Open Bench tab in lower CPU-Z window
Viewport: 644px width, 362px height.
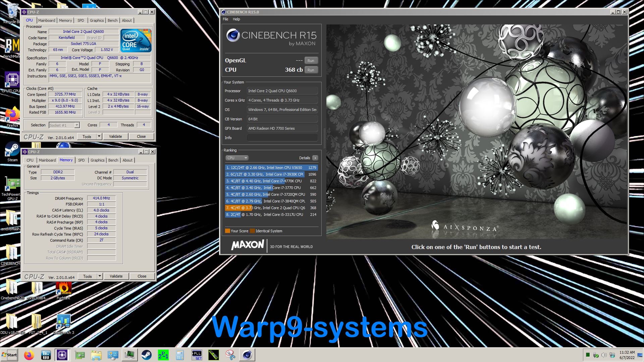[x=113, y=160]
